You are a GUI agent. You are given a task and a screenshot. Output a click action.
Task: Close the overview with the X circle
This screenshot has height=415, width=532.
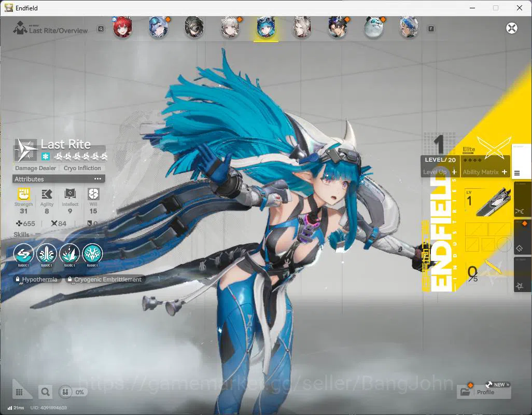coord(512,28)
